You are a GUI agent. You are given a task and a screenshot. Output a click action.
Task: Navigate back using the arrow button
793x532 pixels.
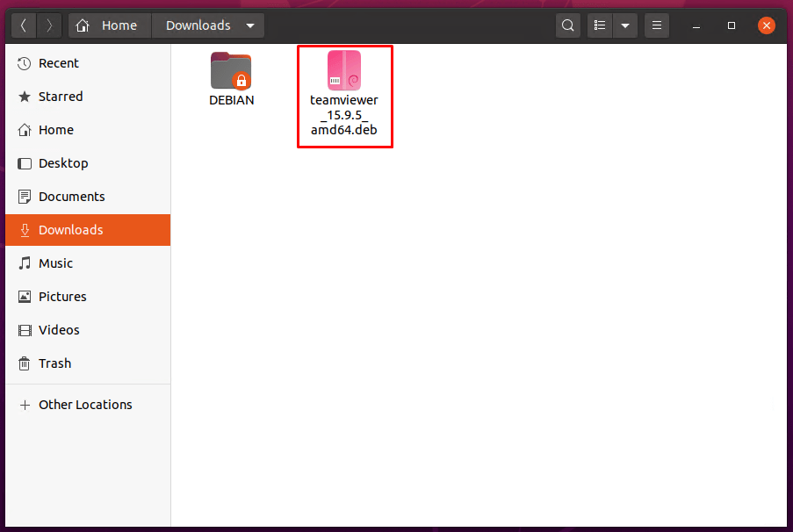pyautogui.click(x=23, y=25)
